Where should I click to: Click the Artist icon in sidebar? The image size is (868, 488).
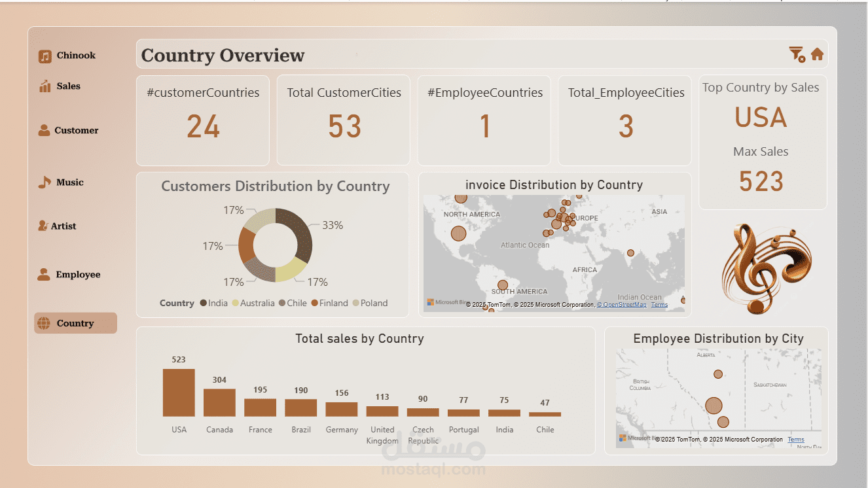click(43, 226)
